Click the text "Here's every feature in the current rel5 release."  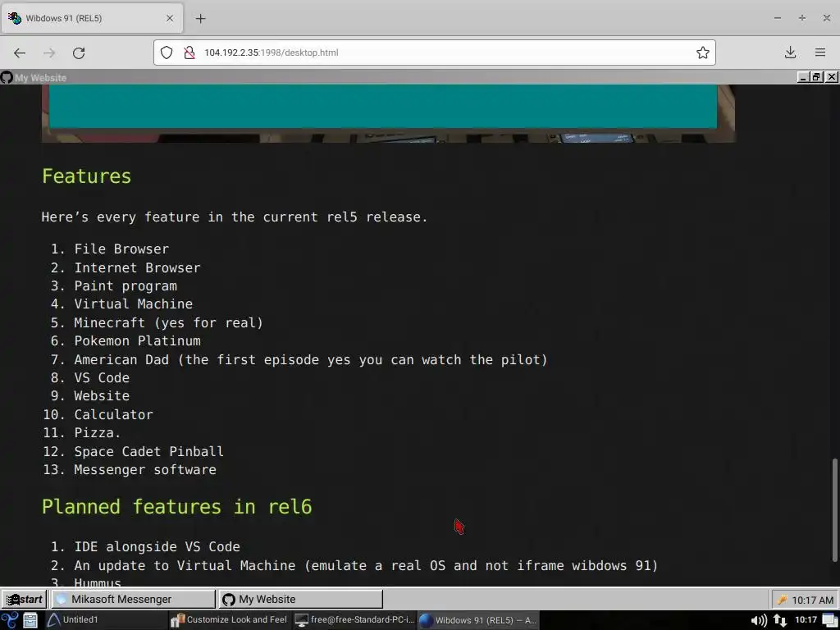coord(235,217)
